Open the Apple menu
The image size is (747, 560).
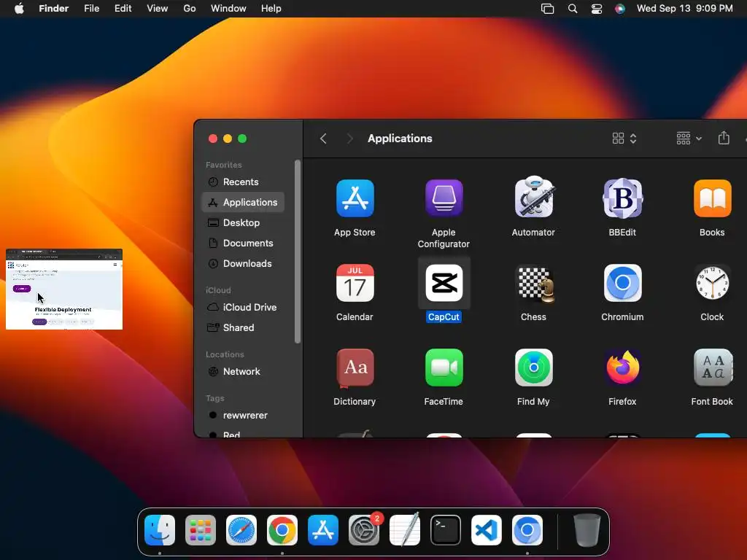click(x=19, y=9)
